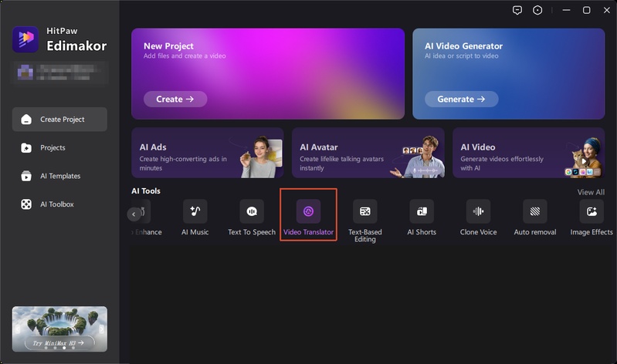This screenshot has width=617, height=364.
Task: Open the AI Ads card
Action: click(208, 153)
